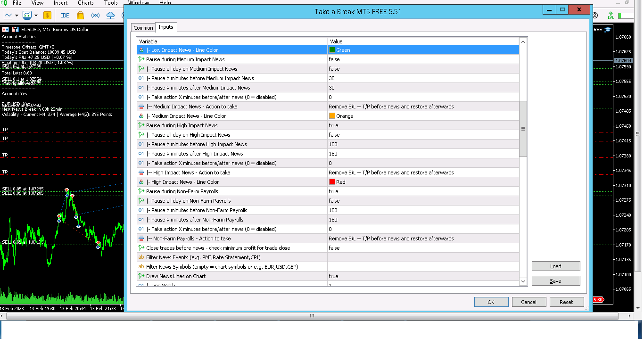Click the integer icon of 'Pause X minutes before Medium Impact News'
Image resolution: width=644 pixels, height=362 pixels.
coord(141,78)
